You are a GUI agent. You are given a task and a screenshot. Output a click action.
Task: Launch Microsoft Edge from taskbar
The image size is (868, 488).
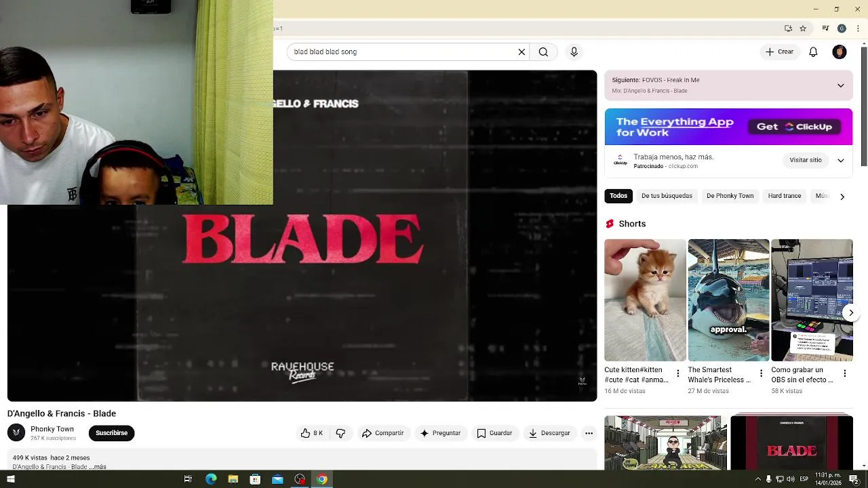[x=211, y=479]
